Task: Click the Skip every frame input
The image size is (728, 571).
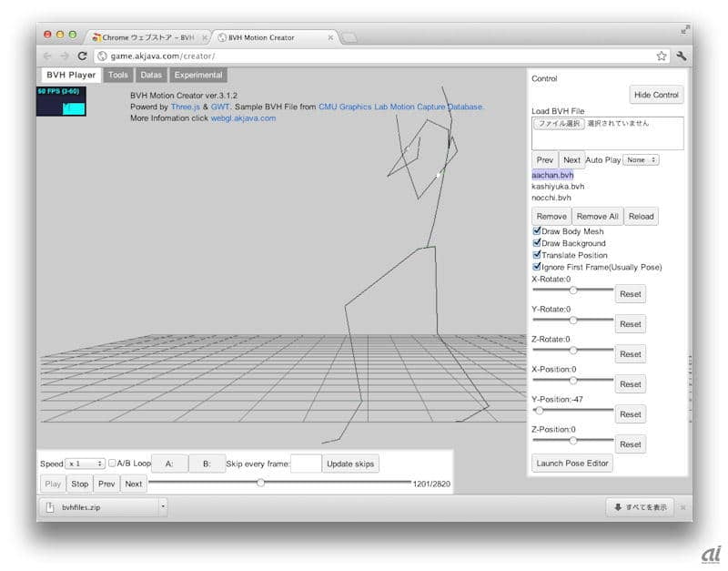Action: point(306,464)
